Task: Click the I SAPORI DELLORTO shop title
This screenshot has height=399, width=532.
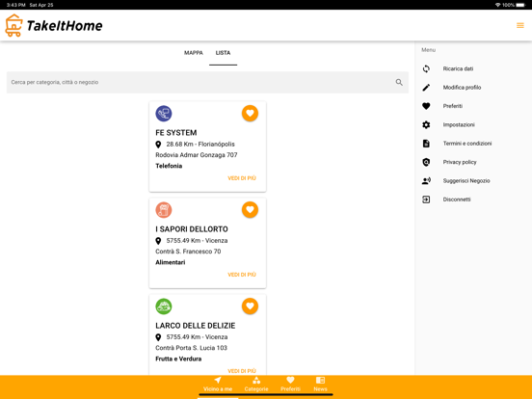Action: click(x=192, y=229)
